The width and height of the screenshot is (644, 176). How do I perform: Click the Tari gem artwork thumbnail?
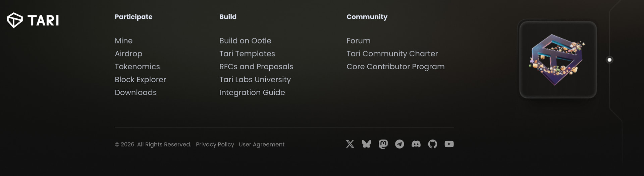tap(558, 60)
